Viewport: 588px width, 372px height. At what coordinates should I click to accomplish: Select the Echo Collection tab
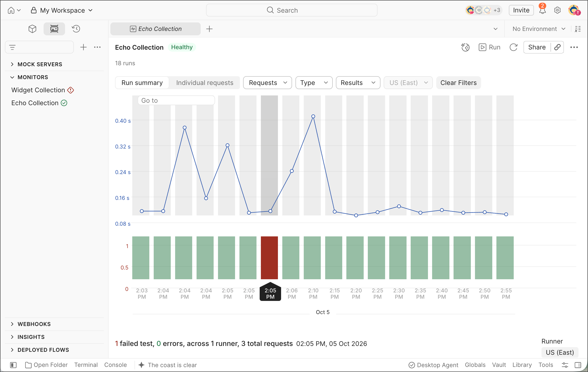pyautogui.click(x=156, y=29)
